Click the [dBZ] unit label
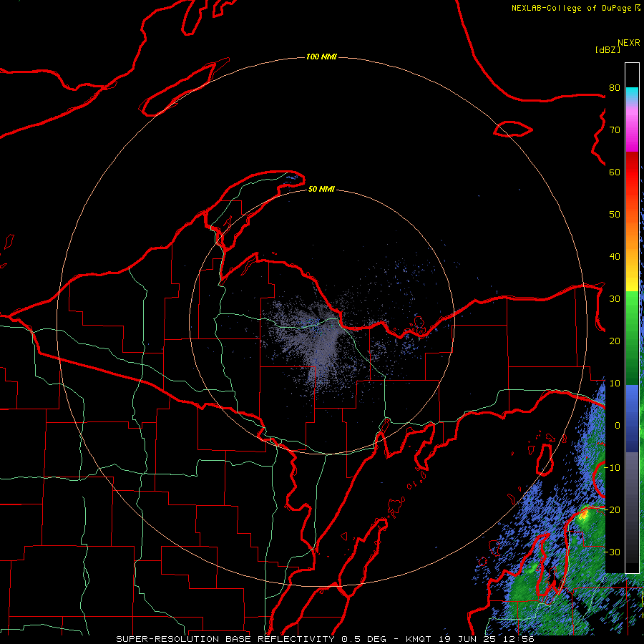 [608, 49]
